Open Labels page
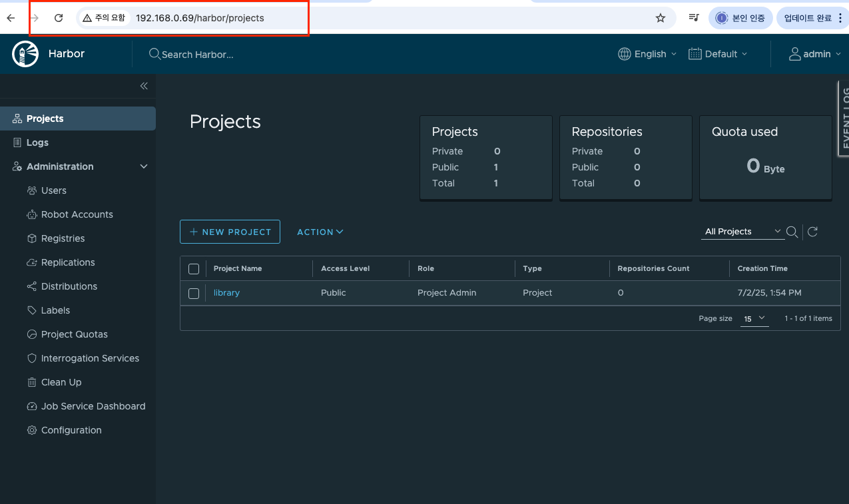849x504 pixels. [x=48, y=310]
